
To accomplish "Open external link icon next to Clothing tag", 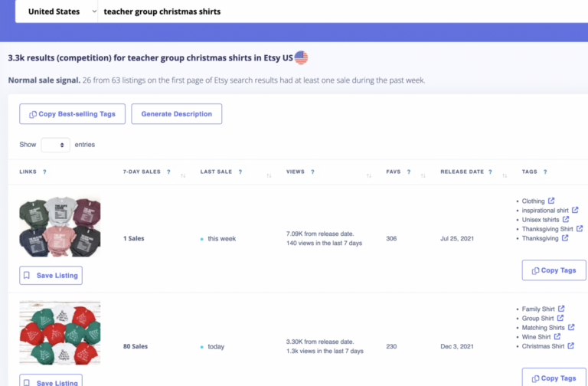I will coord(552,201).
